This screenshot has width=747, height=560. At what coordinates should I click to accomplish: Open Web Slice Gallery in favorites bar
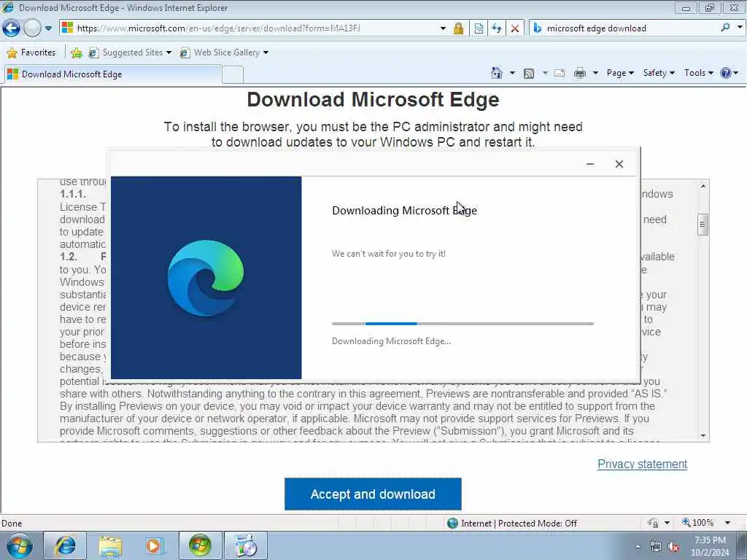click(224, 52)
